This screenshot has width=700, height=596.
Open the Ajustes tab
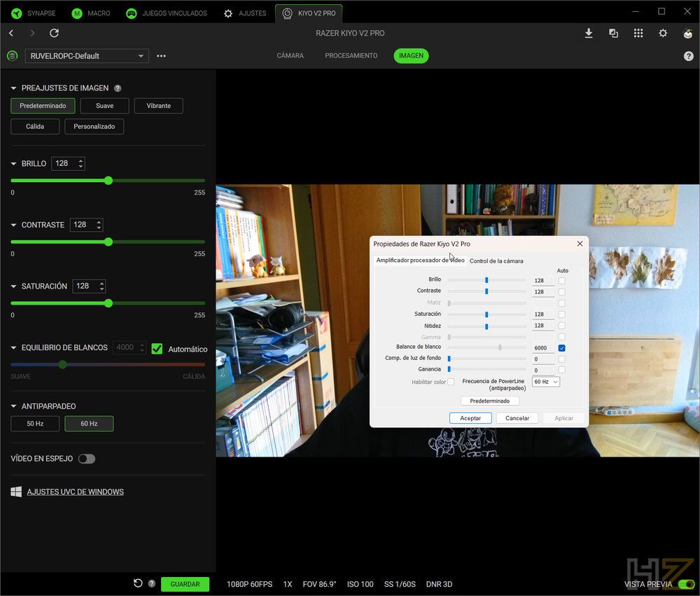tap(244, 13)
